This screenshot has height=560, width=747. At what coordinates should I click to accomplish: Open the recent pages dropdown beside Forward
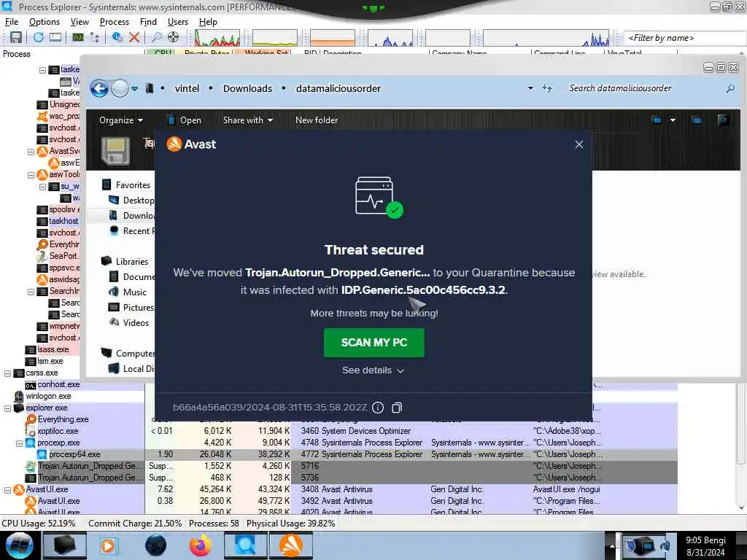(x=135, y=88)
